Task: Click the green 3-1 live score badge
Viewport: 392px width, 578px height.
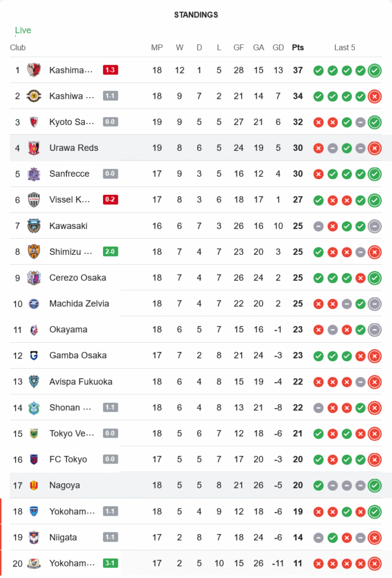Action: 110,563
